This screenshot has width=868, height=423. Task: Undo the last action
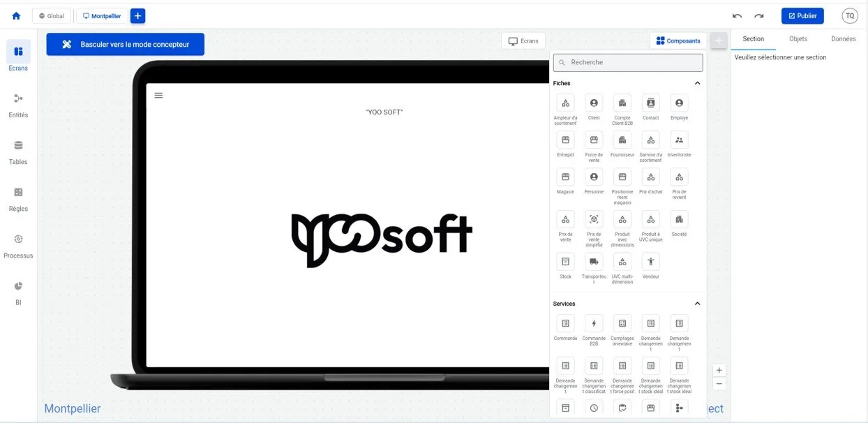coord(737,16)
